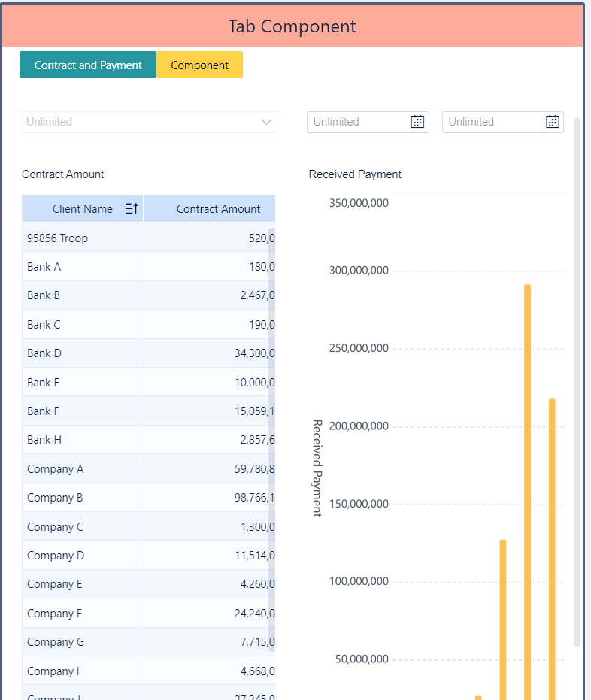Select the Contract and Payment tab
The width and height of the screenshot is (591, 700).
(x=87, y=65)
